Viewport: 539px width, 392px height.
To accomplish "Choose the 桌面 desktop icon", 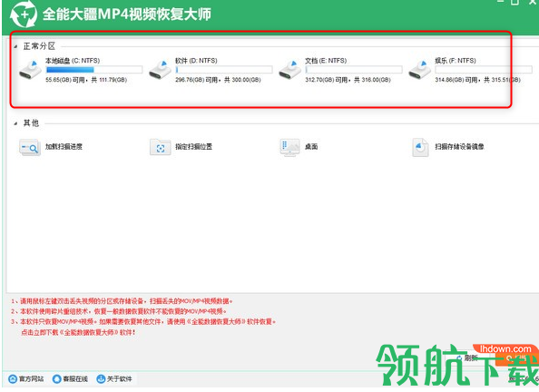I will [x=289, y=148].
